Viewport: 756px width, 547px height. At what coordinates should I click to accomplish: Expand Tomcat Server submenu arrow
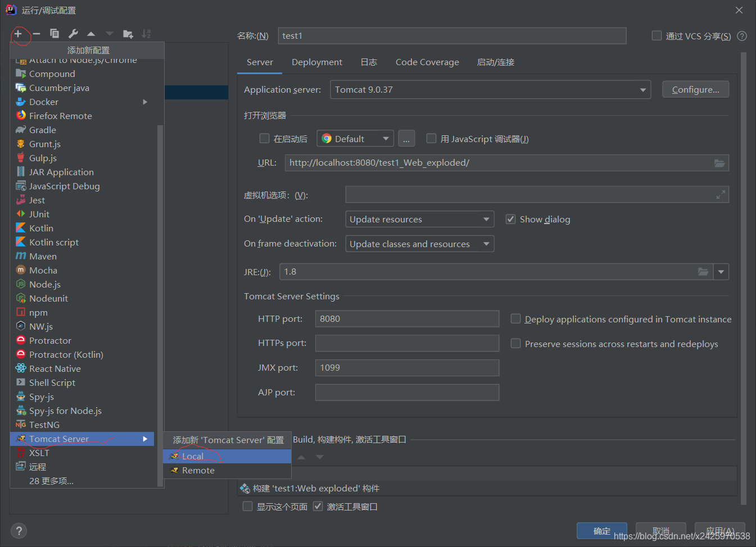point(145,439)
